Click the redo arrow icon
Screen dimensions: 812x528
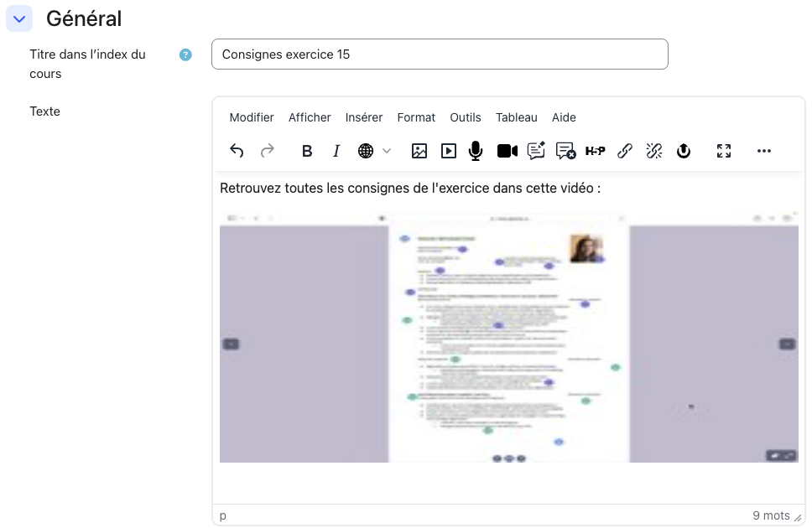[x=268, y=151]
